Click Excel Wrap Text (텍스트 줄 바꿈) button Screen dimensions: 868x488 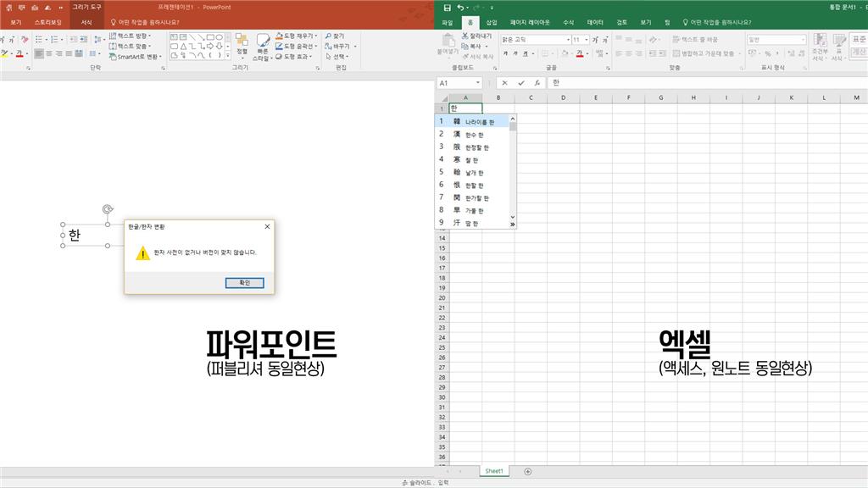coord(695,40)
